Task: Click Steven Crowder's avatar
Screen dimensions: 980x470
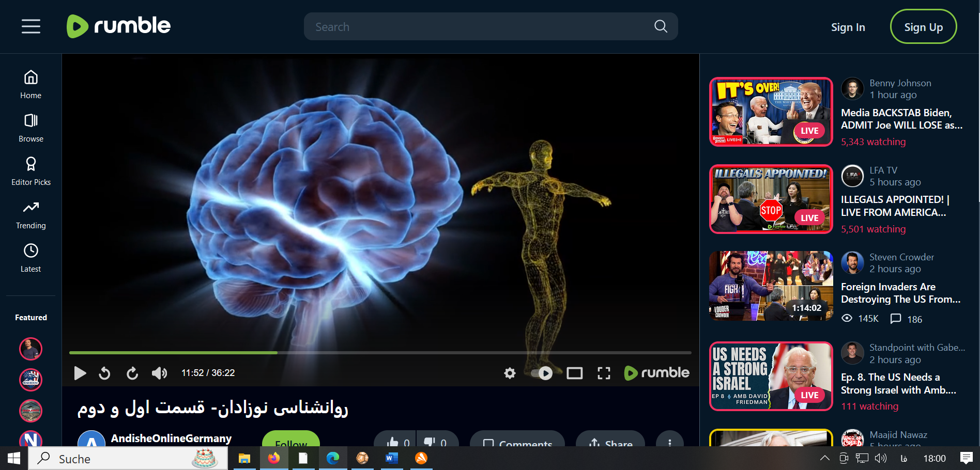Action: tap(852, 262)
